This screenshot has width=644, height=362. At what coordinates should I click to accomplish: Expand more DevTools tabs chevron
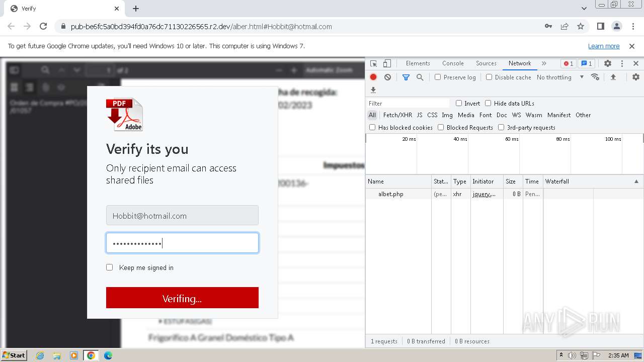click(x=544, y=63)
